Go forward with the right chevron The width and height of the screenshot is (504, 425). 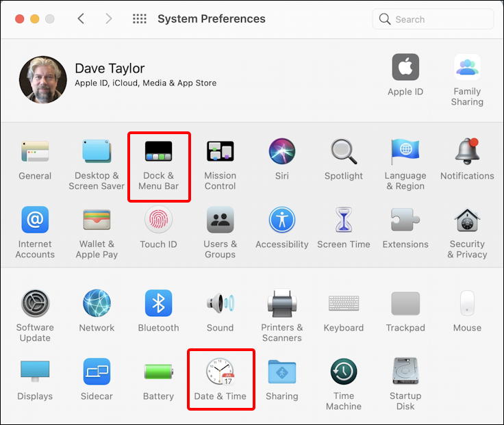(x=109, y=18)
